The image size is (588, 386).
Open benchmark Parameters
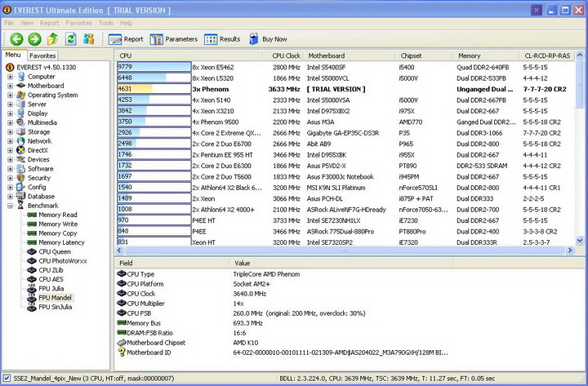coord(174,39)
